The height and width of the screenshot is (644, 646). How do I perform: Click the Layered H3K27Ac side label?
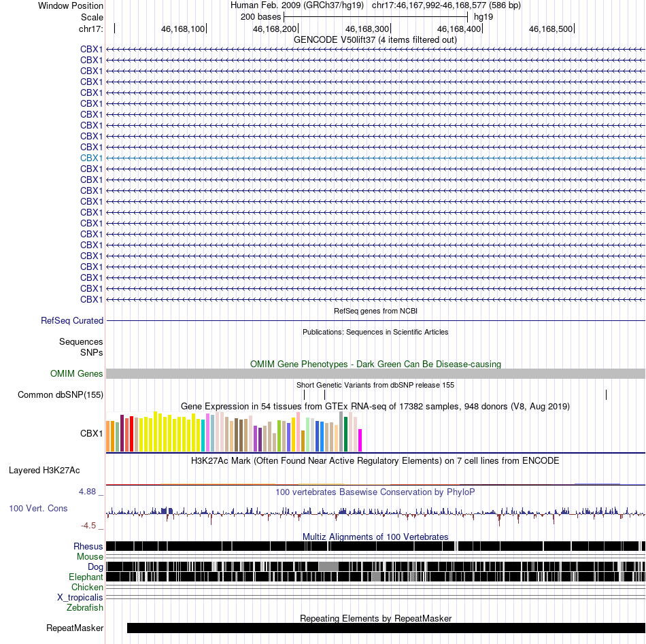[44, 470]
